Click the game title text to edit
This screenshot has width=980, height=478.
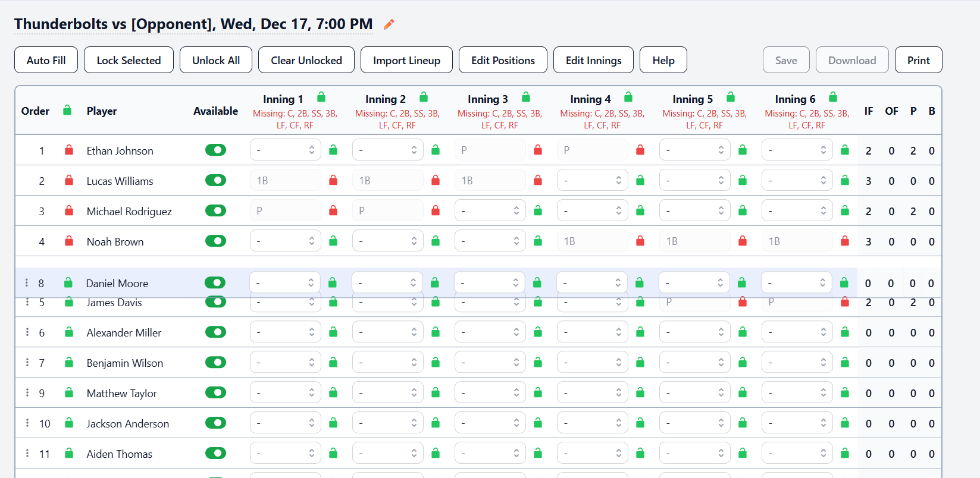(193, 24)
